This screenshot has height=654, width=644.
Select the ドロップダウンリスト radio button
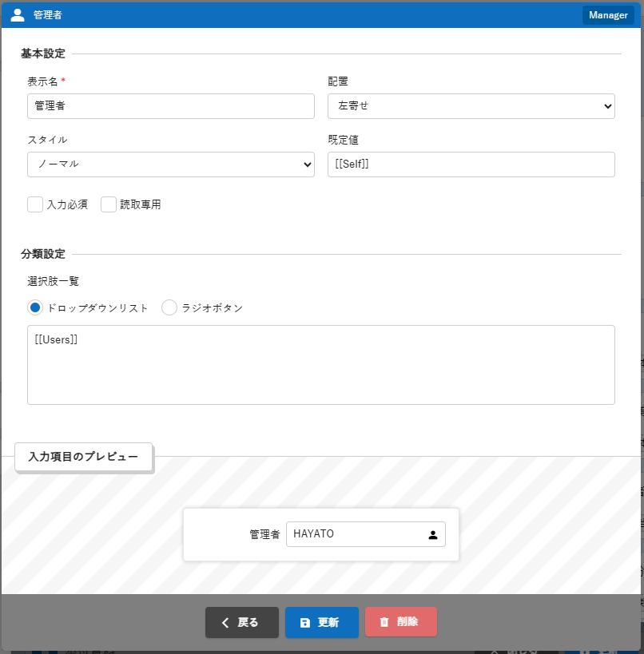coord(35,307)
